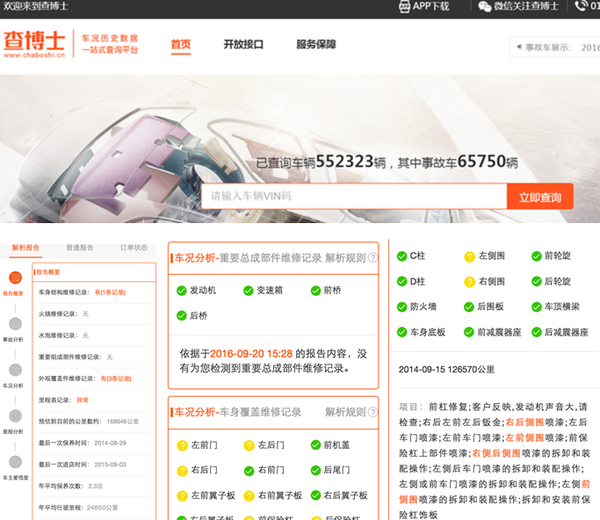Image resolution: width=600 pixels, height=520 pixels.
Task: Select the 车况分析 step circle
Action: (15, 370)
